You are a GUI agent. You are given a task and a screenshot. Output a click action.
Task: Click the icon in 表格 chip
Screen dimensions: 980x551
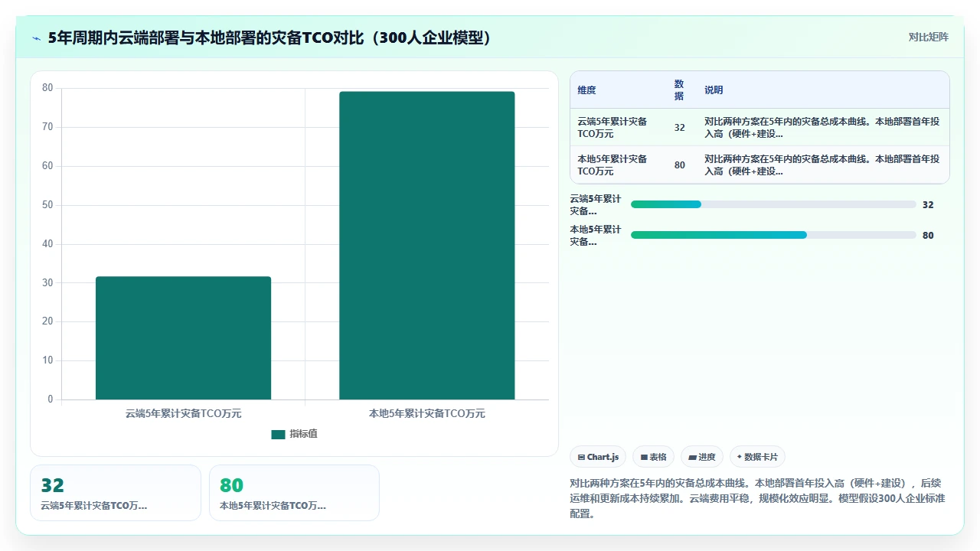pyautogui.click(x=644, y=457)
